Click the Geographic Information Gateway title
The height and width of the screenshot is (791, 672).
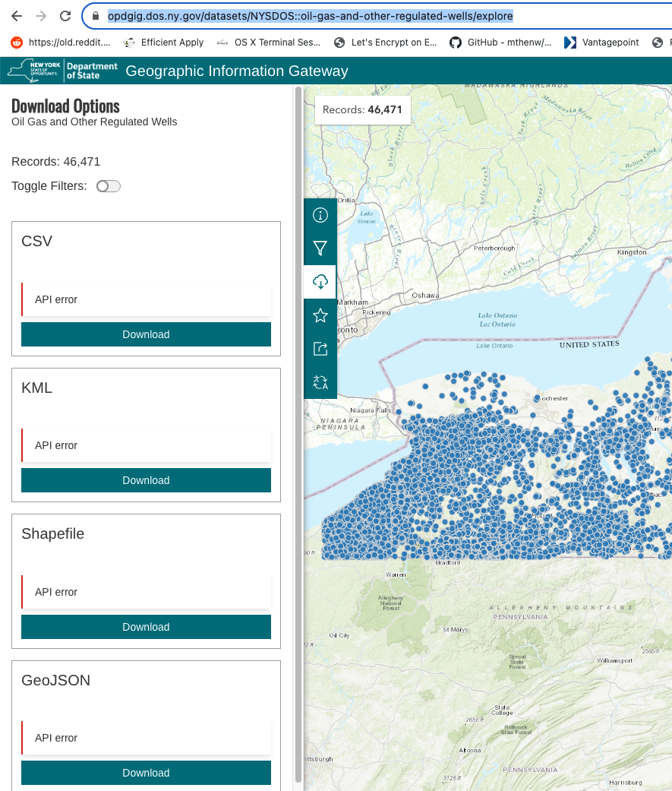click(237, 71)
